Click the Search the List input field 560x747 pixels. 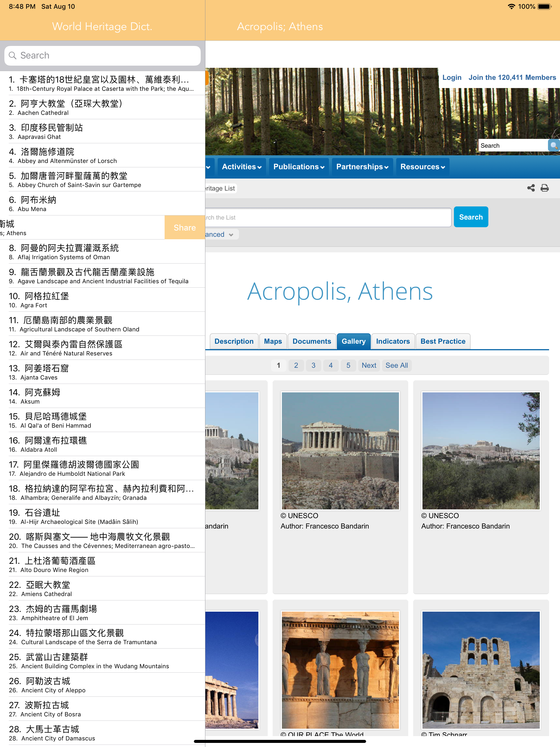click(328, 217)
